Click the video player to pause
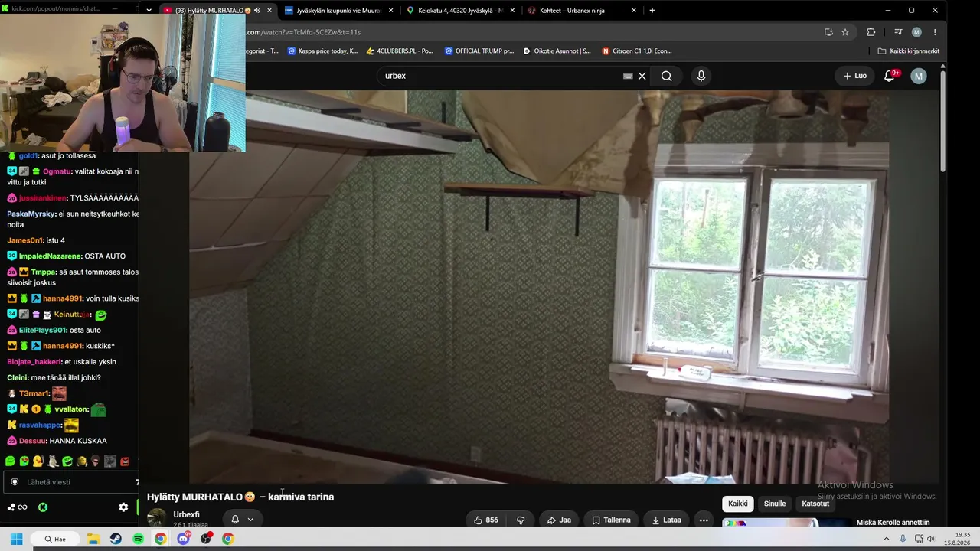Image resolution: width=980 pixels, height=551 pixels. (539, 287)
